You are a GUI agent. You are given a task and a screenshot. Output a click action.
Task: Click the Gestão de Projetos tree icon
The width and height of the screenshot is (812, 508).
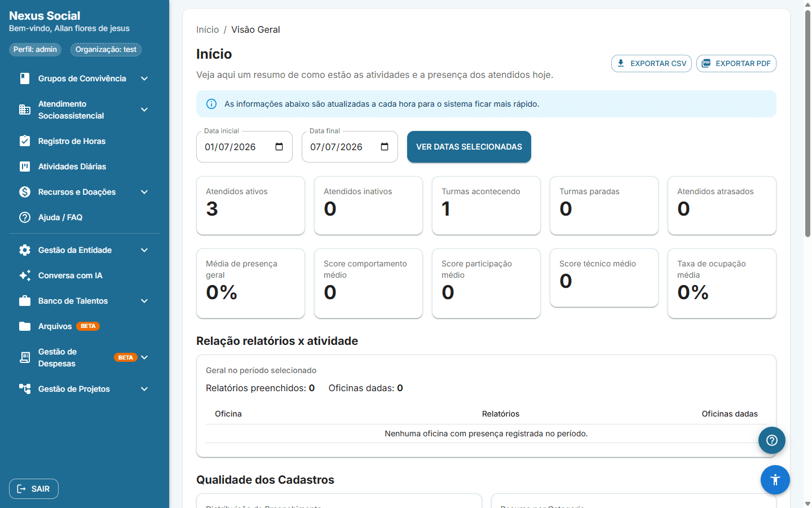pyautogui.click(x=25, y=389)
